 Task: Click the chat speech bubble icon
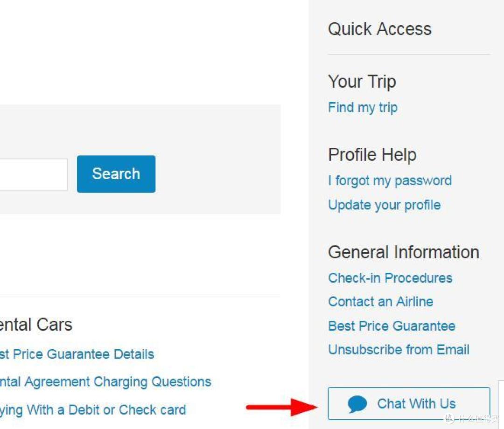coord(357,404)
